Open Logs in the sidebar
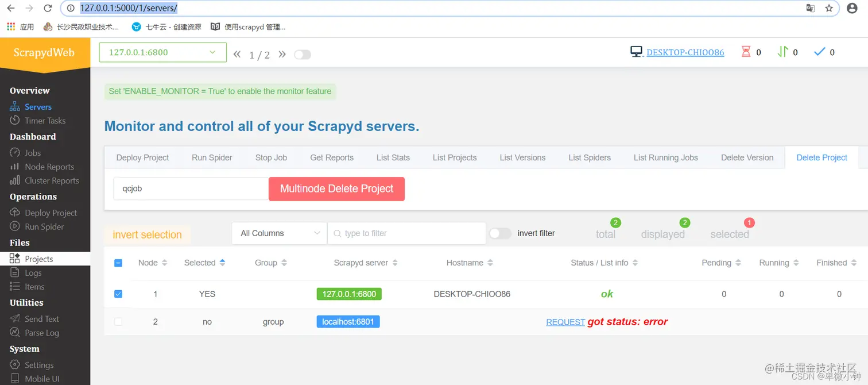The width and height of the screenshot is (868, 385). 33,273
